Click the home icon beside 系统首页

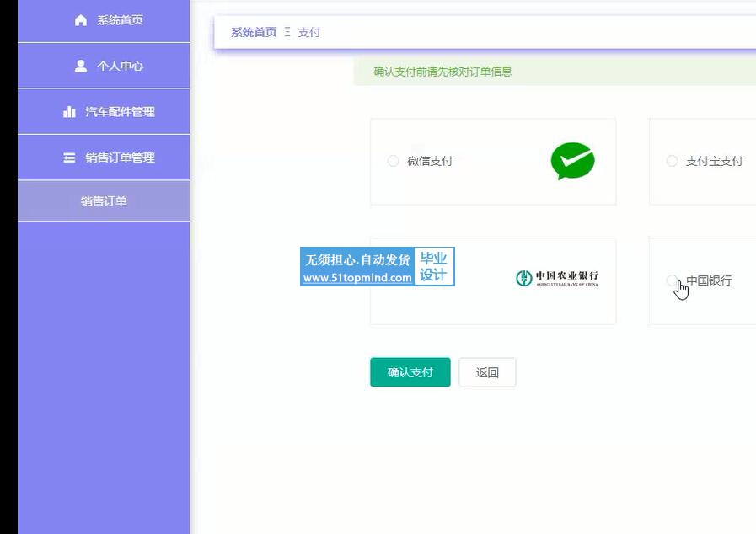81,20
